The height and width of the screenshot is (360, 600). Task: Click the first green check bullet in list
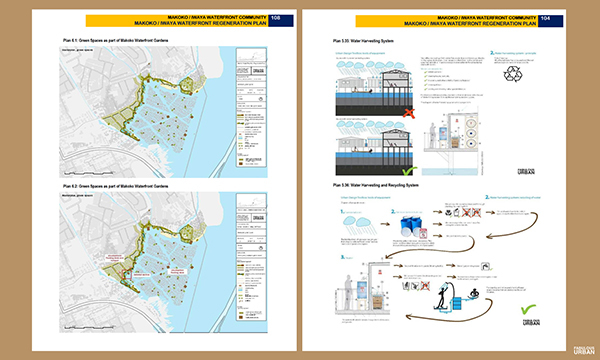(x=426, y=72)
